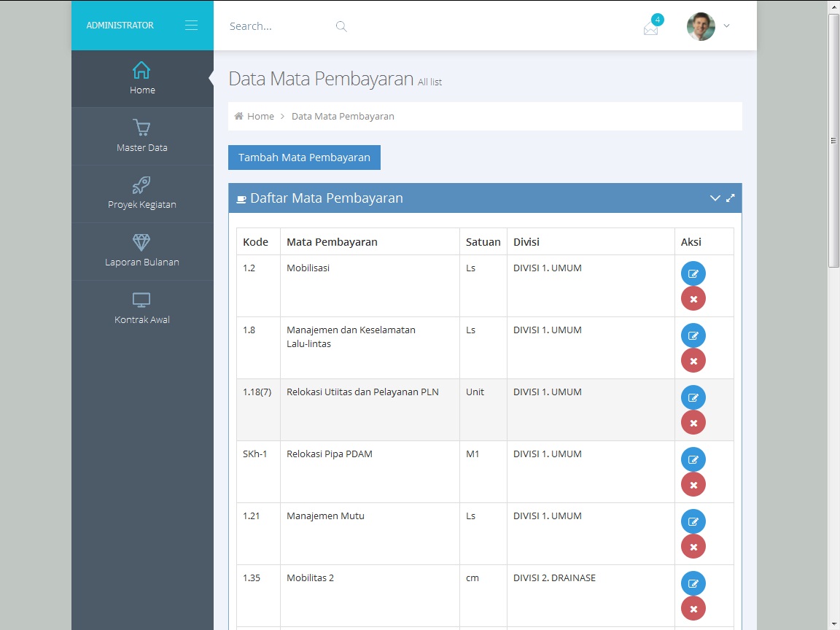Expand the user profile dropdown arrow
The width and height of the screenshot is (840, 630).
pyautogui.click(x=726, y=26)
